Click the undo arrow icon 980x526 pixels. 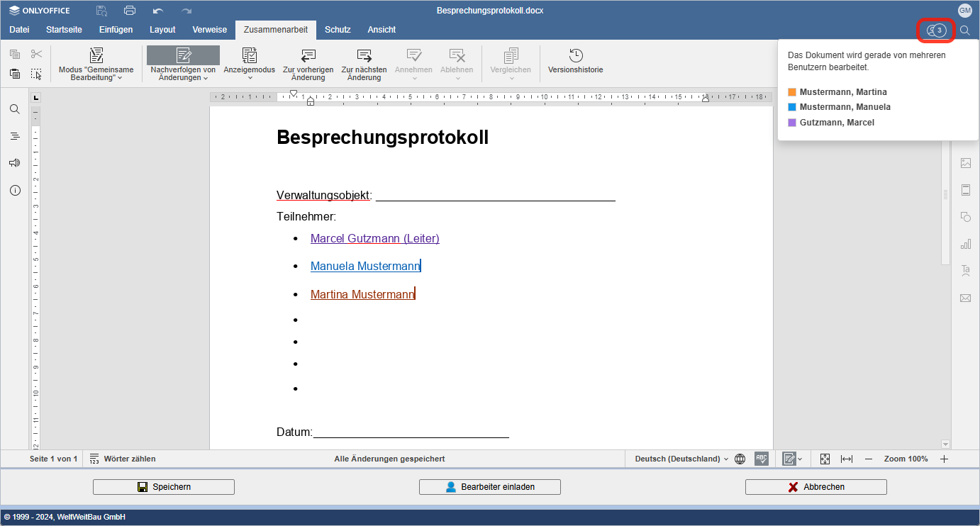coord(158,11)
